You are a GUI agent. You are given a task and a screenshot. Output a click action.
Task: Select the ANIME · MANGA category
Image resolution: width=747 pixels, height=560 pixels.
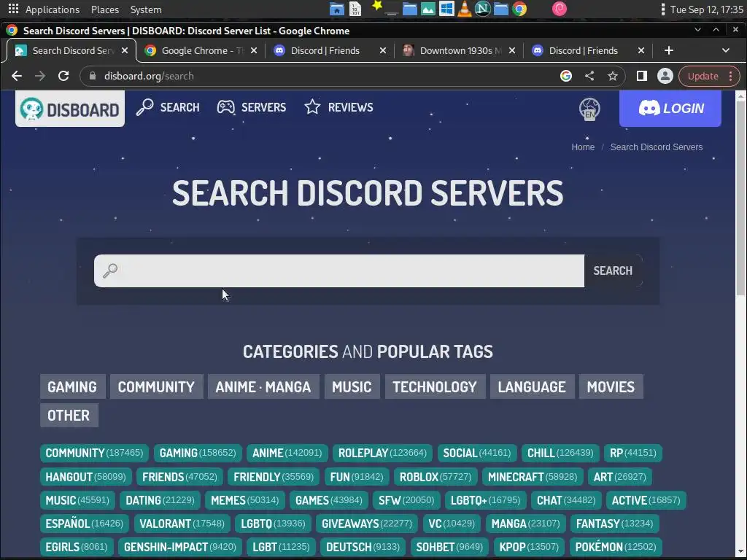coord(263,386)
